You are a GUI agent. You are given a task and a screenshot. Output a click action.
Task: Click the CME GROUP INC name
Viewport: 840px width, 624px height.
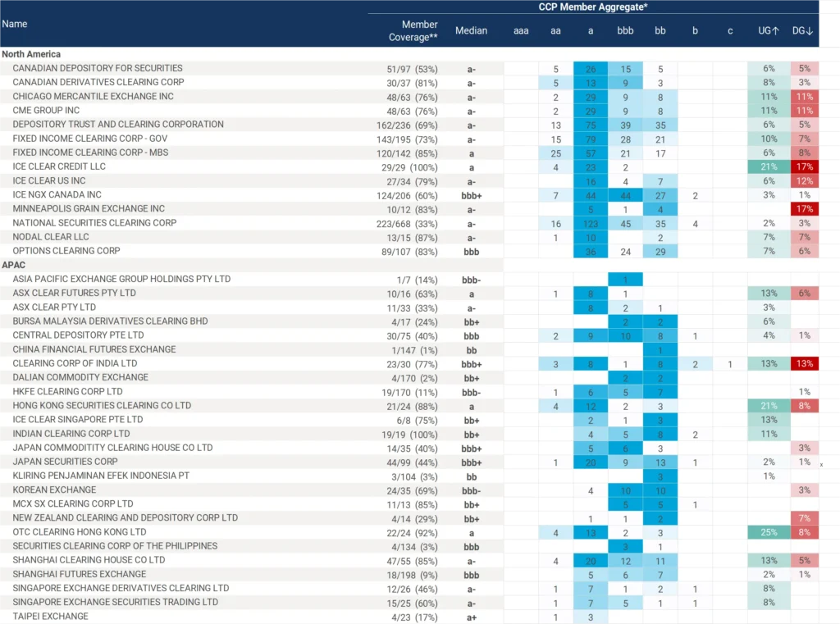(x=46, y=111)
